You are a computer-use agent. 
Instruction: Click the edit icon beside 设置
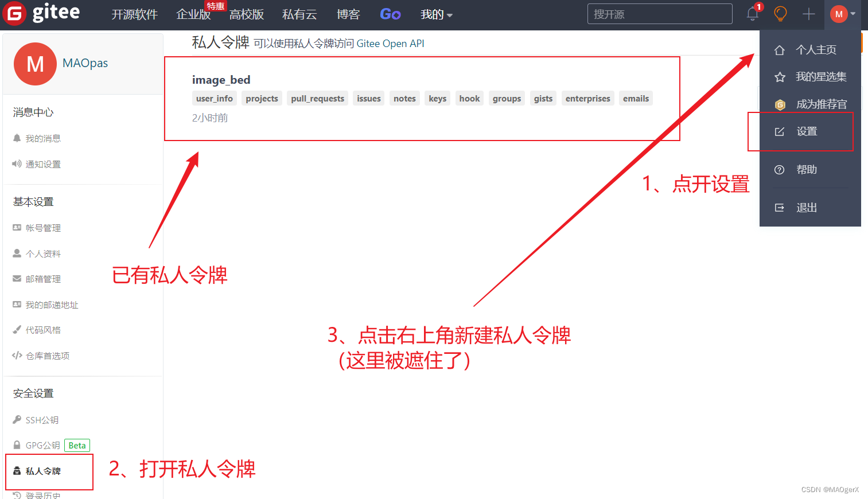pyautogui.click(x=779, y=131)
